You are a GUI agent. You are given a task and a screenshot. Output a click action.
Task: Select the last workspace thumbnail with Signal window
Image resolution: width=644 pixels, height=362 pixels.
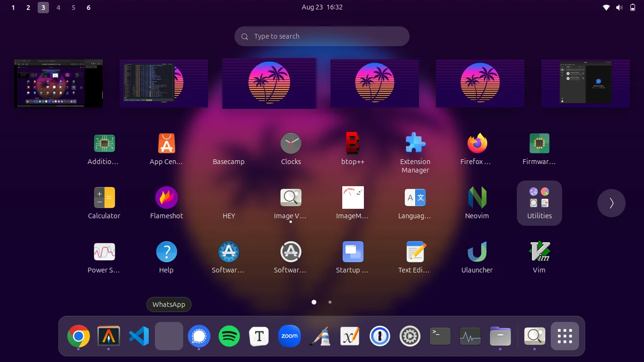[586, 83]
